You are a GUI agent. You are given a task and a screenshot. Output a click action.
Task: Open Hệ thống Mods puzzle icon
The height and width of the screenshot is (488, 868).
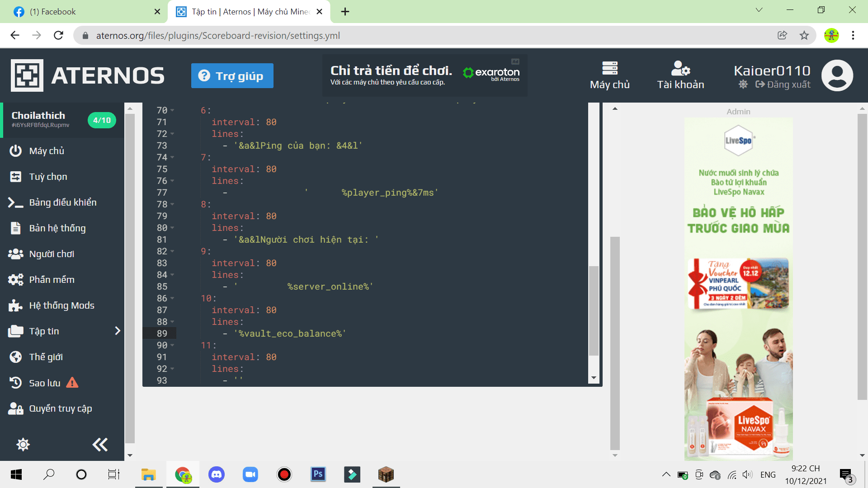[16, 305]
